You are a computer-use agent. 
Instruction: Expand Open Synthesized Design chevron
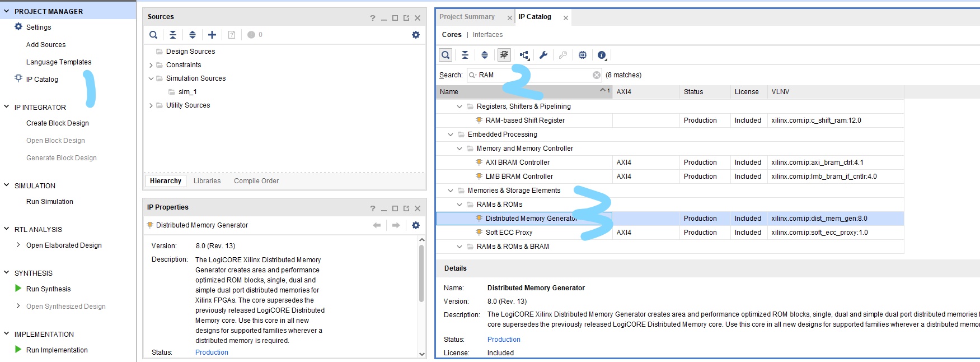[x=18, y=306]
